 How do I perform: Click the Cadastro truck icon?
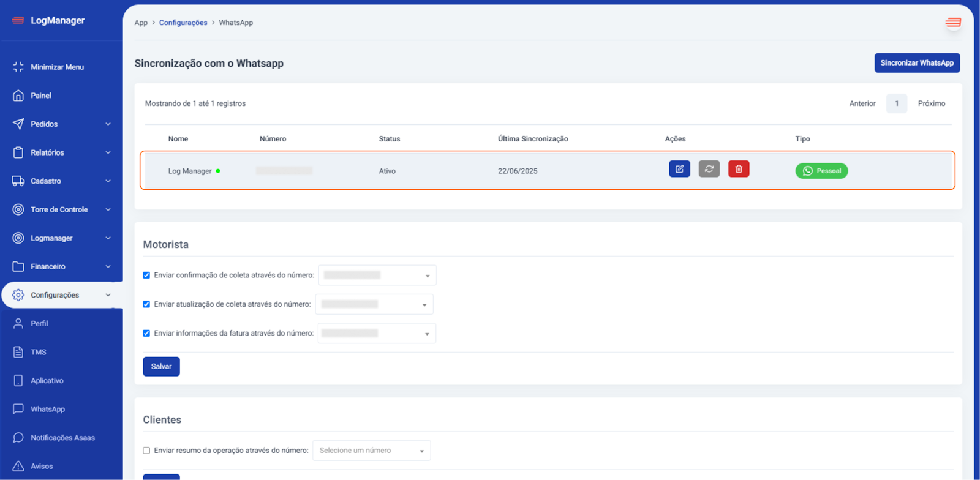pos(18,181)
